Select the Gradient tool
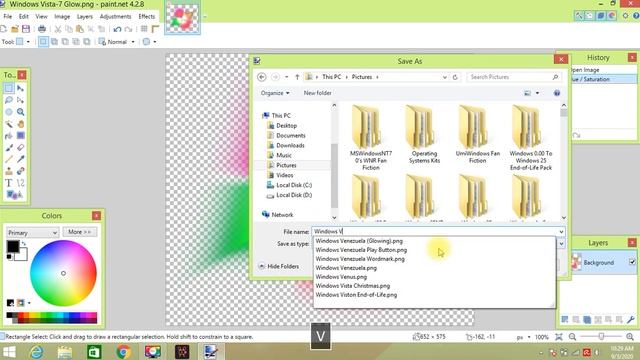 20,136
